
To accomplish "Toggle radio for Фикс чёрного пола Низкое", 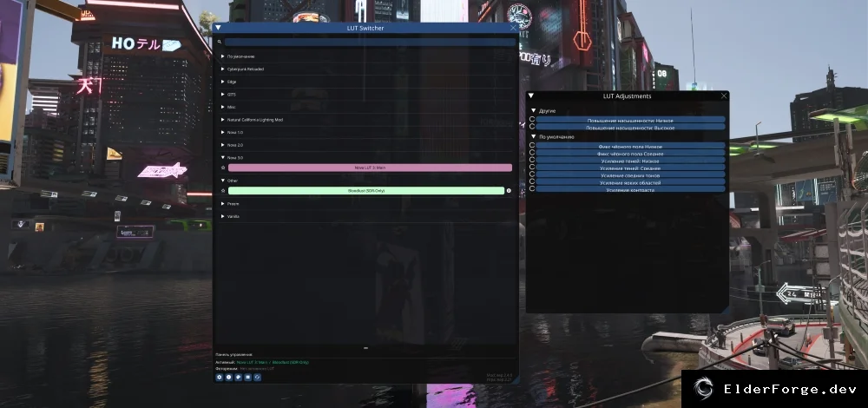I will (x=532, y=146).
